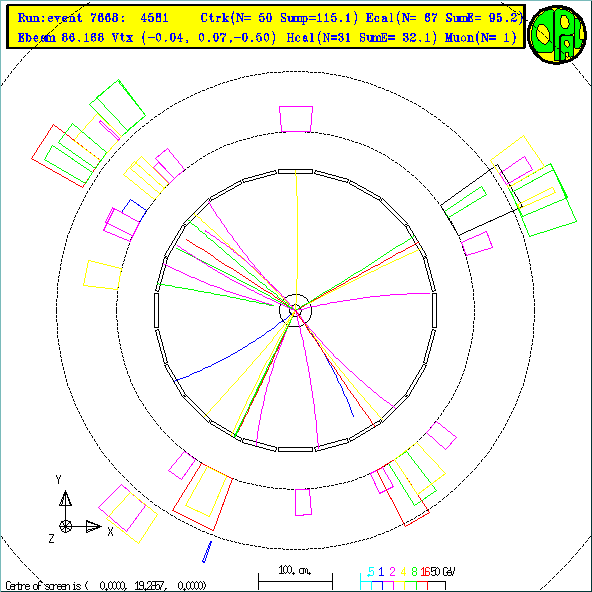Click the X axis arrow of the orientation indicator
The height and width of the screenshot is (592, 592).
tap(94, 526)
